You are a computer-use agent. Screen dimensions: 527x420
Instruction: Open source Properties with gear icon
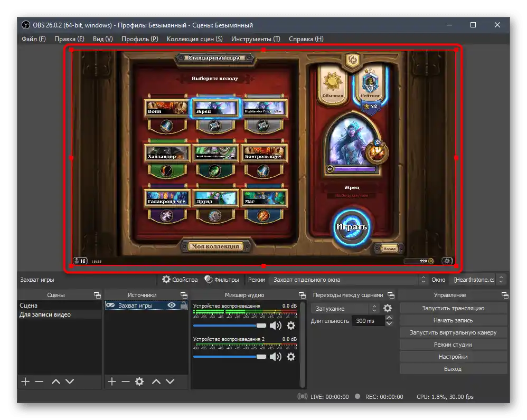180,279
